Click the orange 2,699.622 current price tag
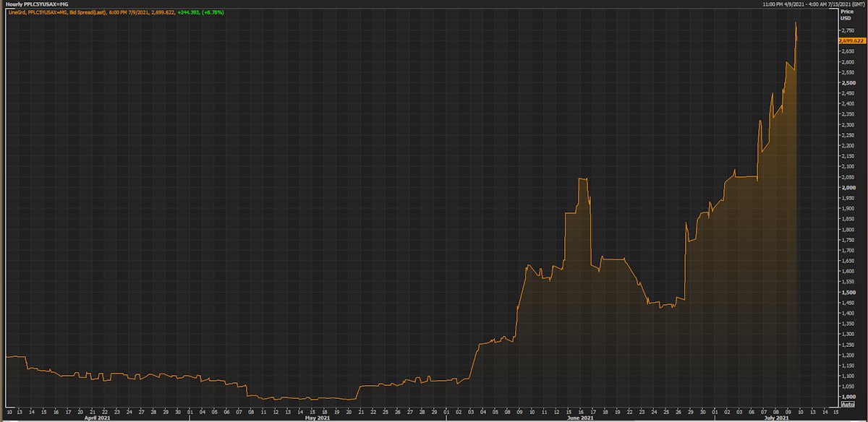 (852, 41)
